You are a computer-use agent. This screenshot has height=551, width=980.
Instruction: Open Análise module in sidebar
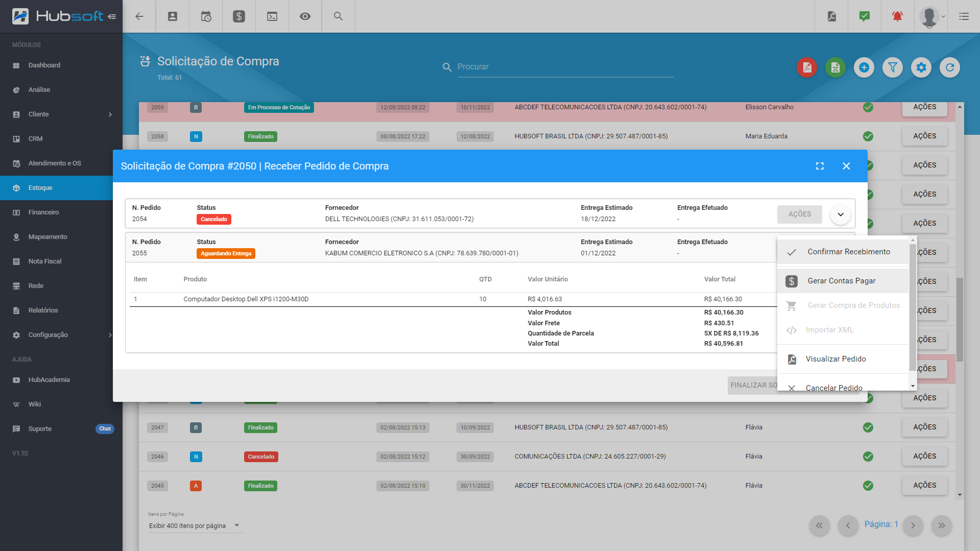pos(61,90)
